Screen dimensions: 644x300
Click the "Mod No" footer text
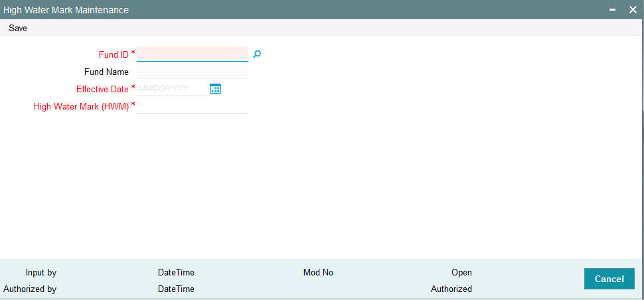[x=318, y=273]
